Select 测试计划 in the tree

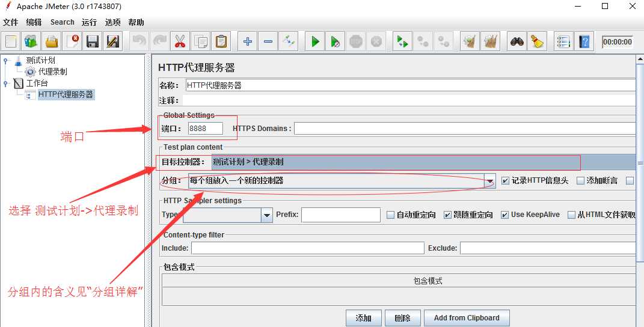pyautogui.click(x=41, y=60)
